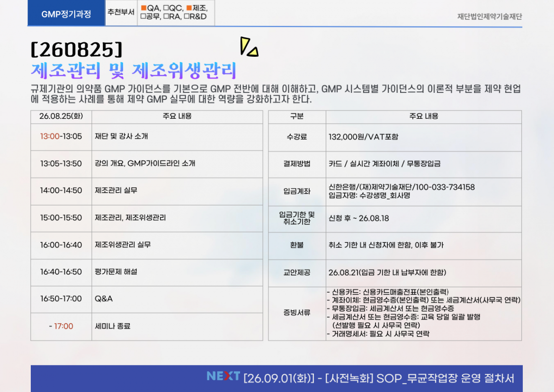Click the [260825] course code heading

tap(76, 49)
